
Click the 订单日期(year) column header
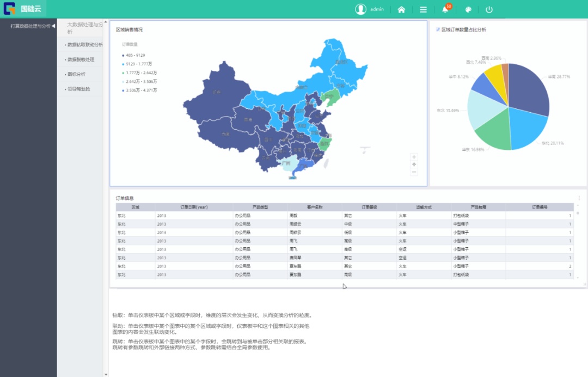click(x=194, y=207)
